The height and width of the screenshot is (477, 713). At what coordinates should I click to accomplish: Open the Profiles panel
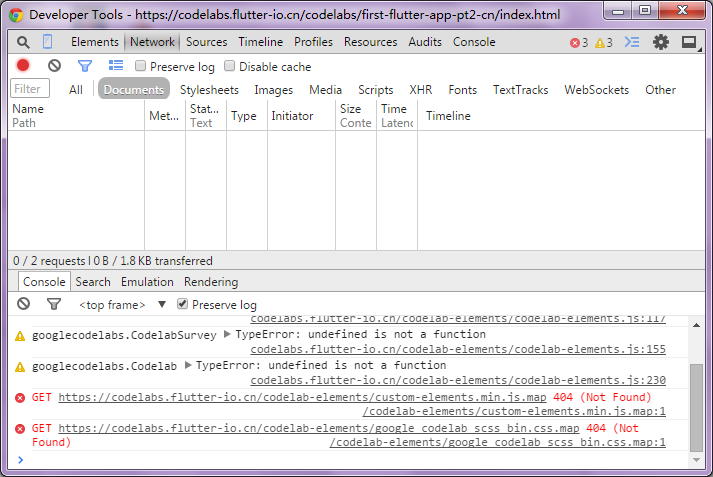pos(313,42)
